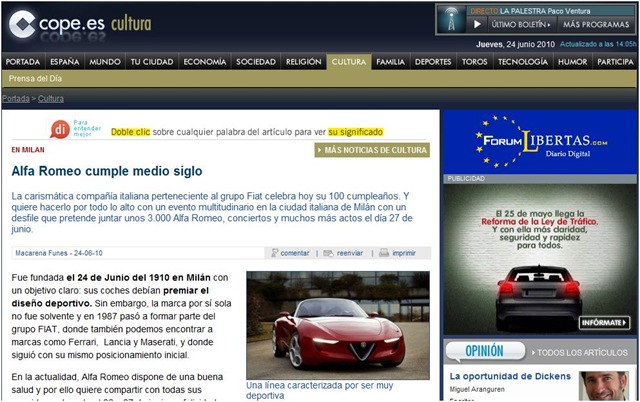
Task: Click Miguel Aranguren author photo
Action: tap(604, 386)
